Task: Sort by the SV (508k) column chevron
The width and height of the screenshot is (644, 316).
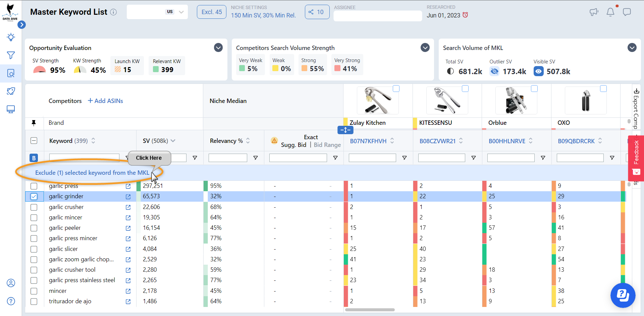Action: click(x=173, y=141)
